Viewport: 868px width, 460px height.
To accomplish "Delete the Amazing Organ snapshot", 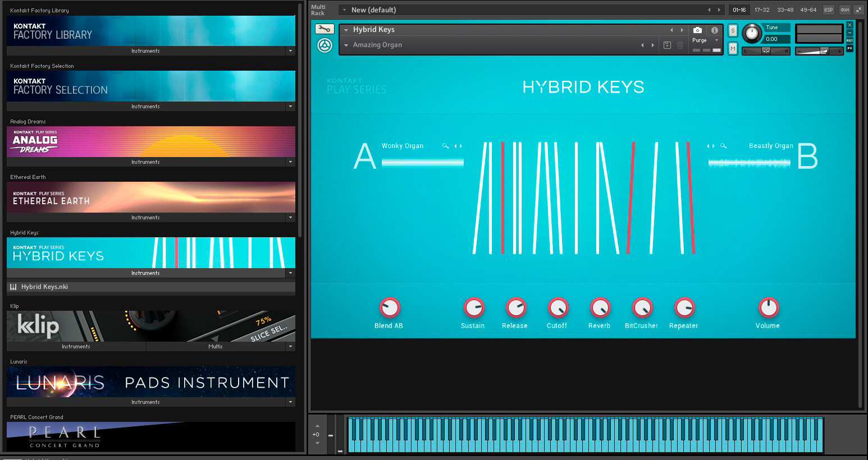I will pos(680,45).
